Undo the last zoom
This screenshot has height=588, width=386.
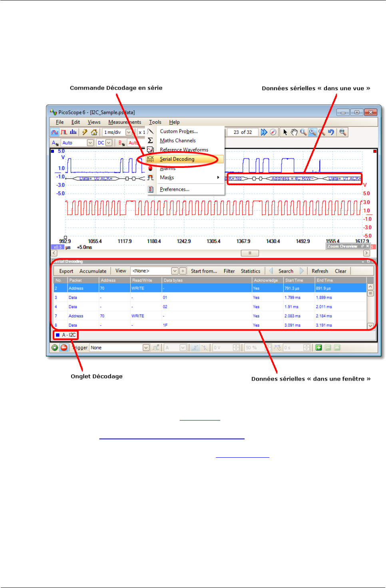tap(331, 132)
